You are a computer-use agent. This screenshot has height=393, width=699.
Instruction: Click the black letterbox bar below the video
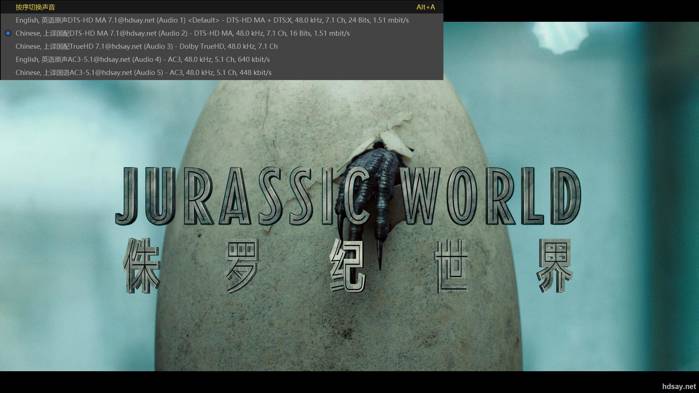[350, 382]
